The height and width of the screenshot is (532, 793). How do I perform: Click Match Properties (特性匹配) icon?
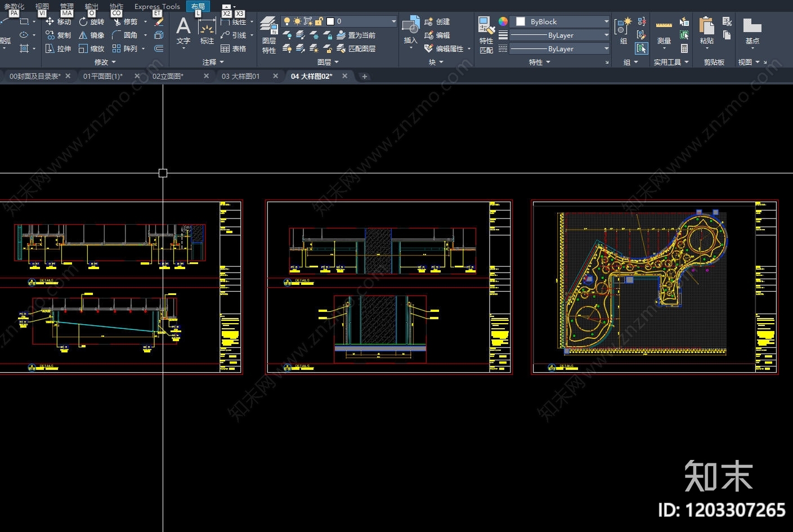coord(486,26)
